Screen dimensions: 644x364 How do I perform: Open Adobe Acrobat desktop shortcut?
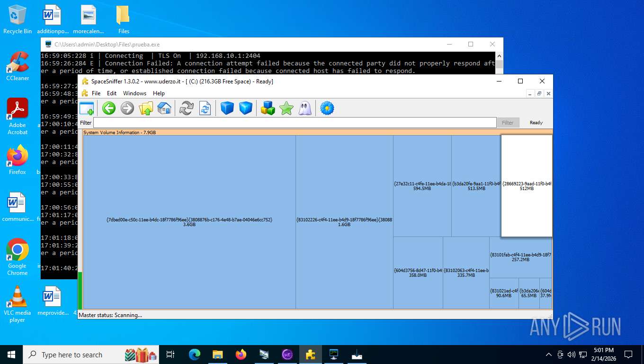tap(18, 117)
